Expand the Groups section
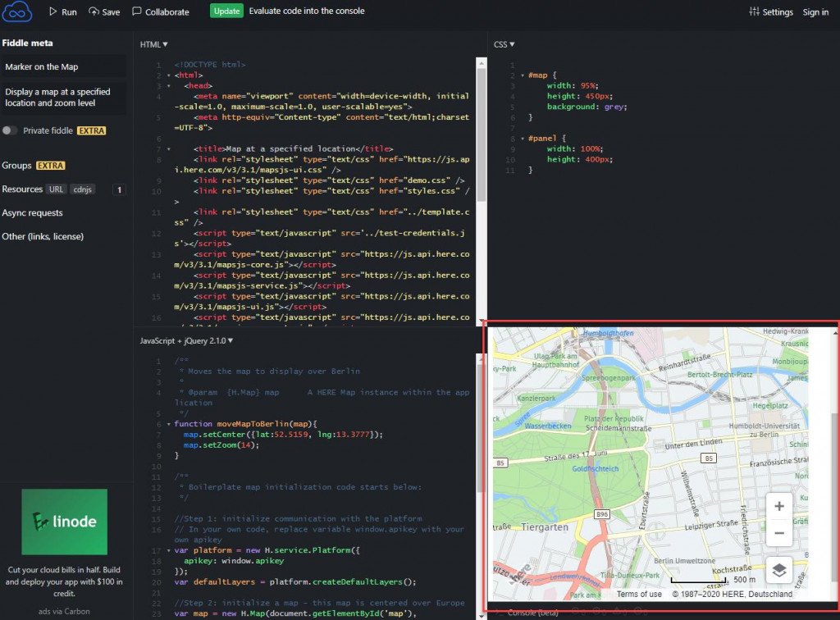The image size is (840, 620). coord(16,166)
